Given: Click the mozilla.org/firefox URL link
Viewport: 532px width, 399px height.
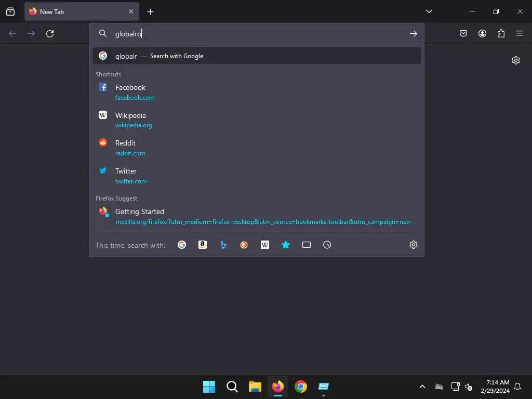Looking at the screenshot, I should click(x=264, y=222).
